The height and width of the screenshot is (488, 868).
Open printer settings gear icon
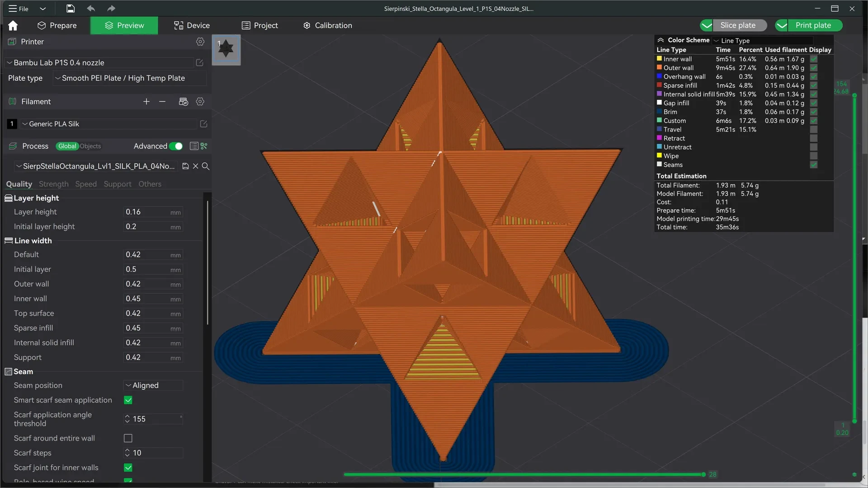(x=200, y=42)
